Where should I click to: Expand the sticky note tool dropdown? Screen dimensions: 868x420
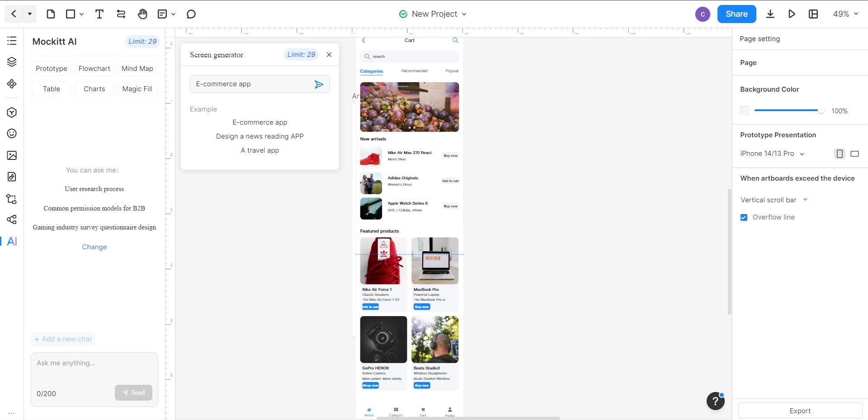coord(174,14)
